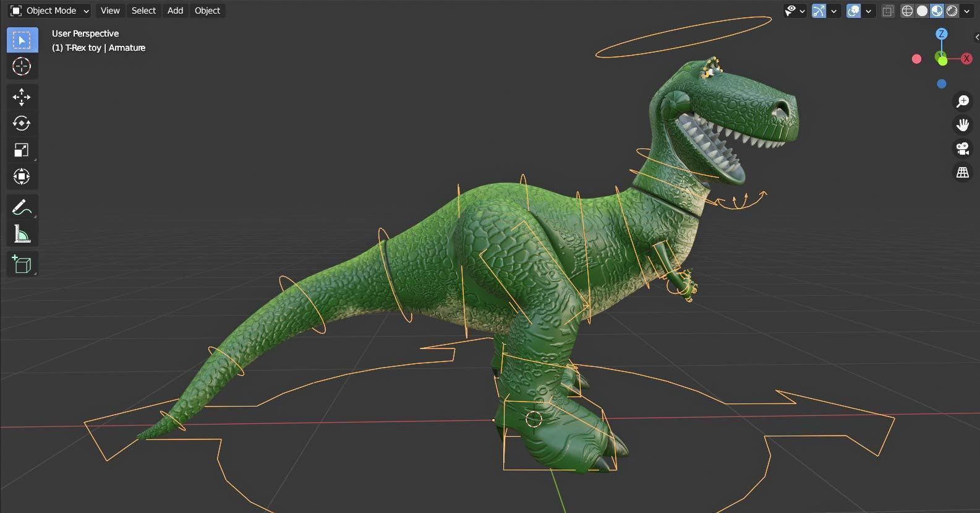This screenshot has width=980, height=513.
Task: Enable the combined Transform tool
Action: 22,176
